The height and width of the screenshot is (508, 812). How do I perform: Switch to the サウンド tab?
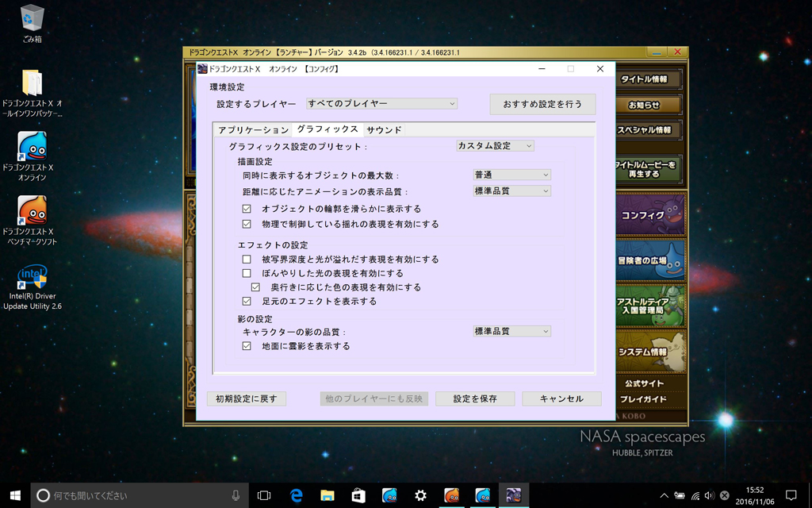(385, 130)
